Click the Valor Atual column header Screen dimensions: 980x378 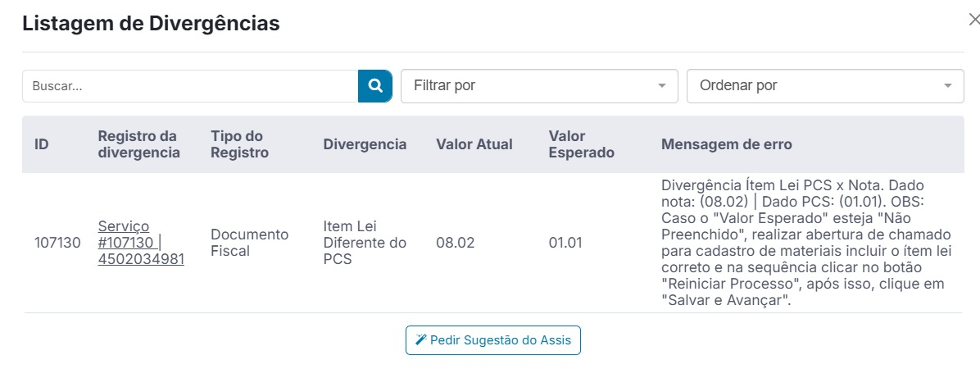474,144
